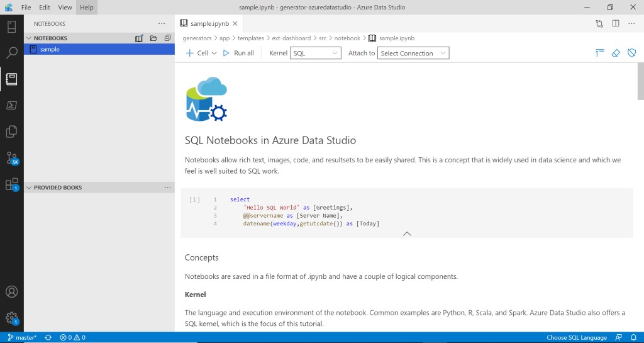
Task: Toggle notebook trusted shield icon
Action: (x=631, y=53)
